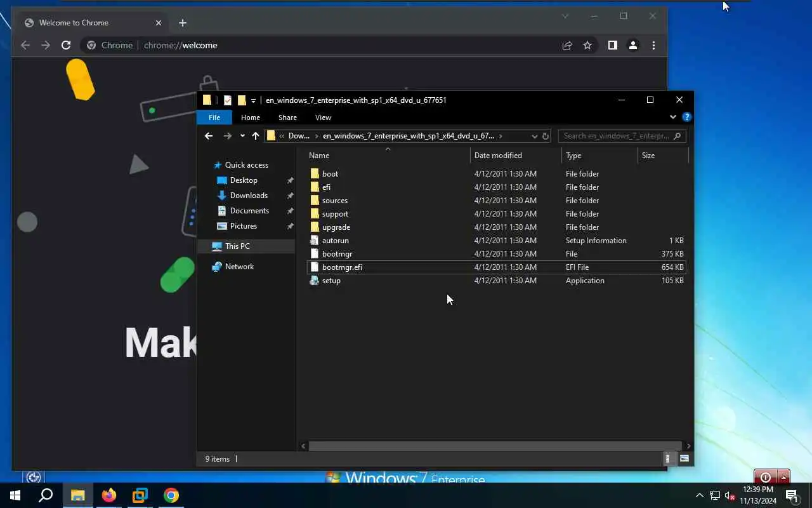Select the autorun file icon
Screen dimensions: 812x508
click(315, 240)
